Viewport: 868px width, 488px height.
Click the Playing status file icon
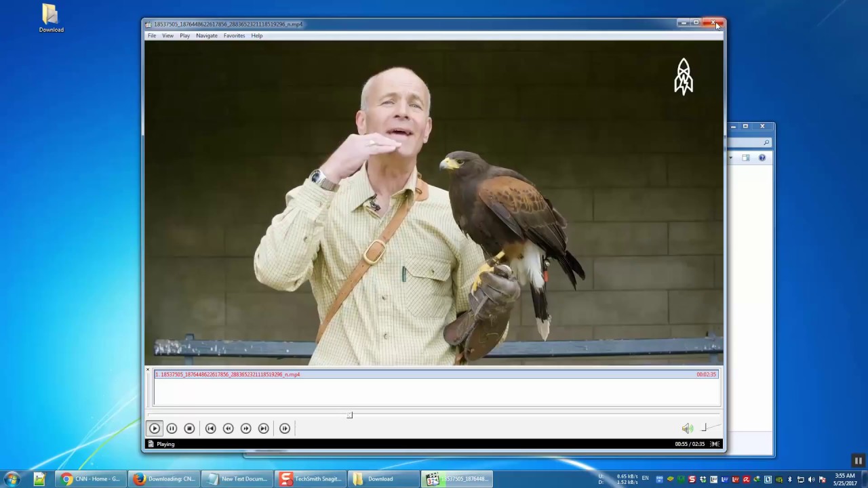[151, 444]
